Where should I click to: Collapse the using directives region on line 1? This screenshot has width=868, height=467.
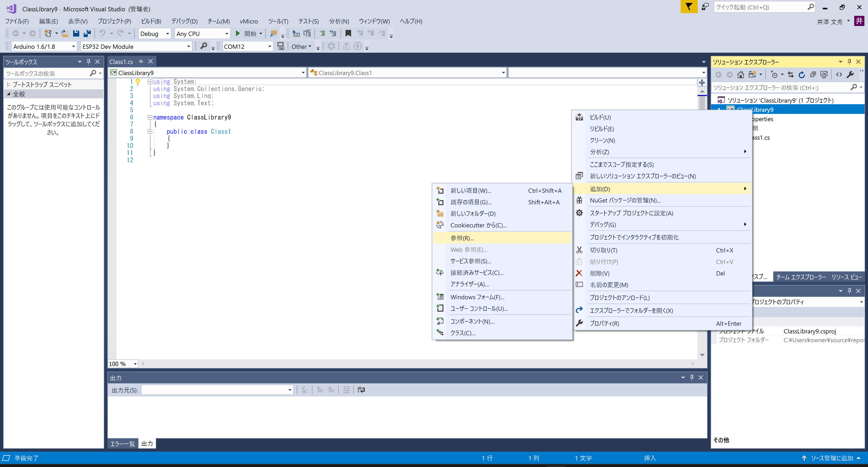pos(150,82)
